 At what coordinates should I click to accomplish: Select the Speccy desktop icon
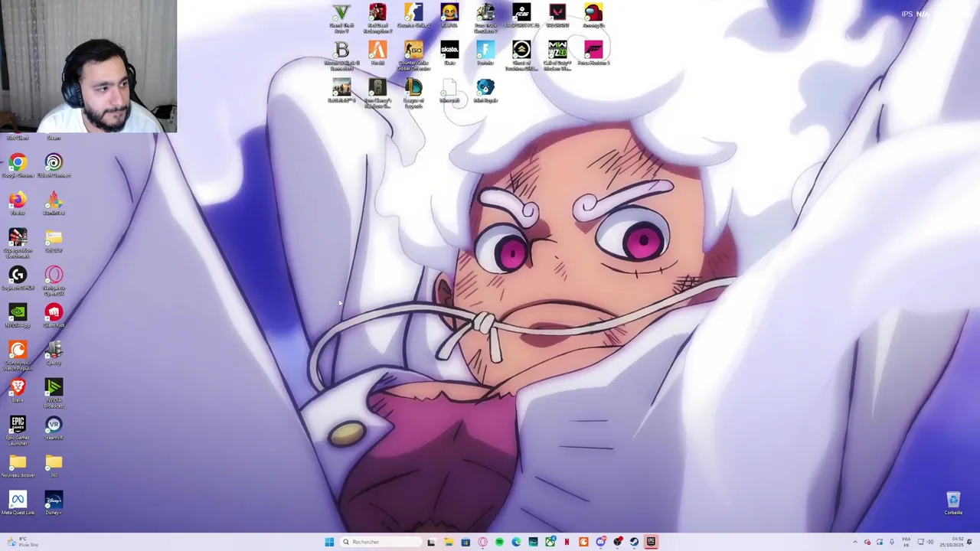(54, 353)
